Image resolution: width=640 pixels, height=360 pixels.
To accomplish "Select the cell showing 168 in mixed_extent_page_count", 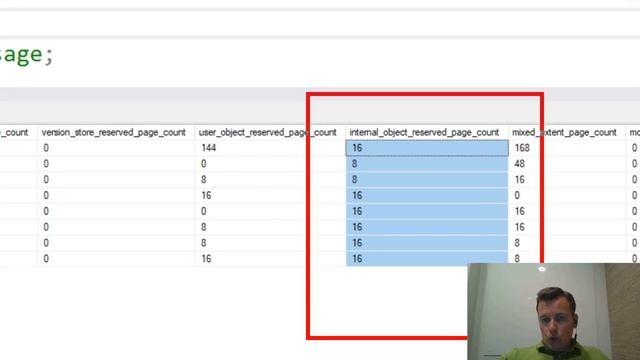I will coord(567,148).
